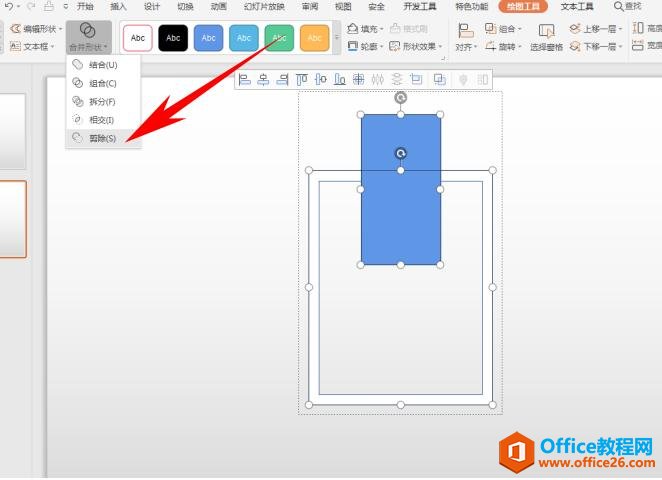Select 结合(U) from merge menu

(102, 65)
